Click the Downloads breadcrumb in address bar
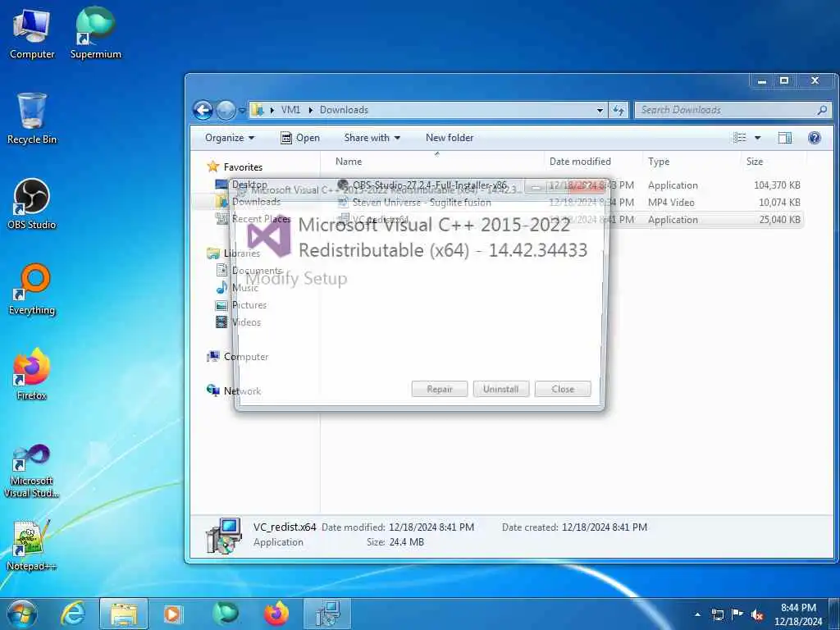The width and height of the screenshot is (840, 630). [x=344, y=110]
